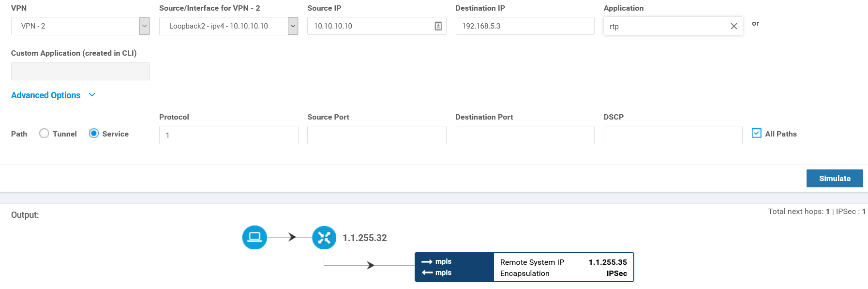868x289 pixels.
Task: Click the DSCP input field
Action: 673,135
